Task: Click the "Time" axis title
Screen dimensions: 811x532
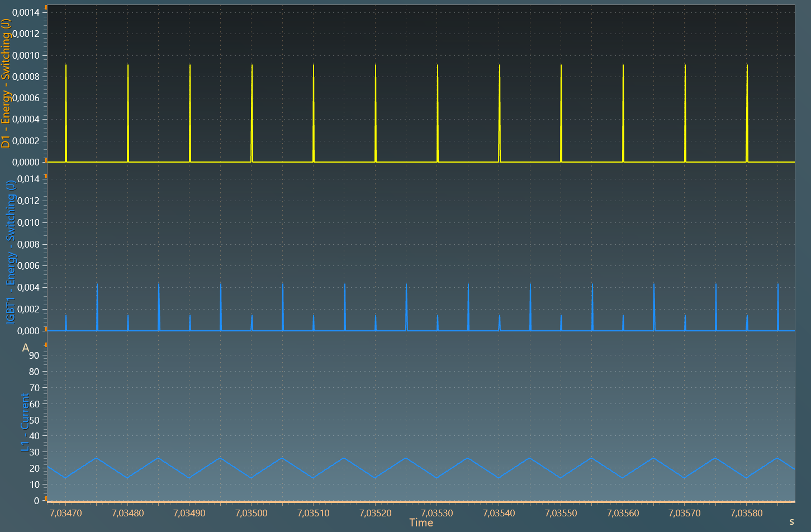Action: pyautogui.click(x=420, y=523)
